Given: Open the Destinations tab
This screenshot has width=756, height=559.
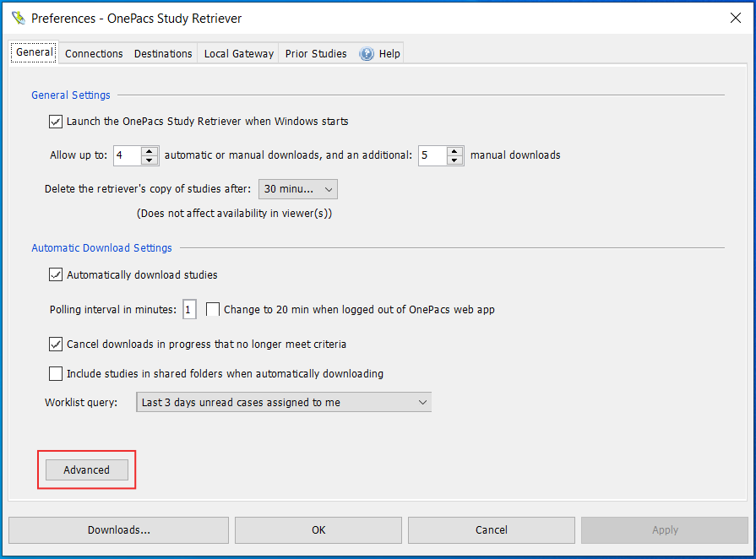Looking at the screenshot, I should point(163,53).
